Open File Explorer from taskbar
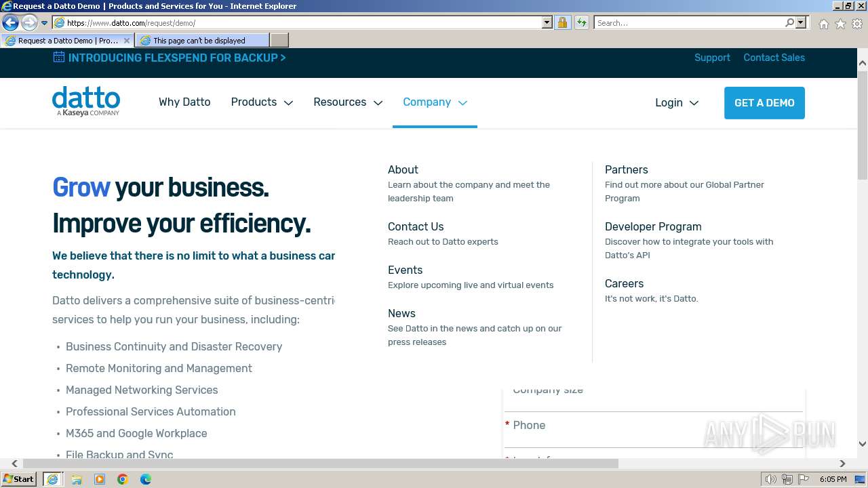 click(x=77, y=479)
